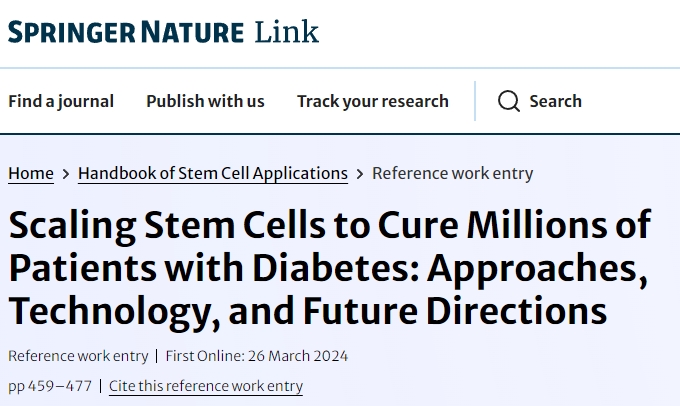
Task: Click 'Cite this reference work entry' link
Action: pos(205,386)
